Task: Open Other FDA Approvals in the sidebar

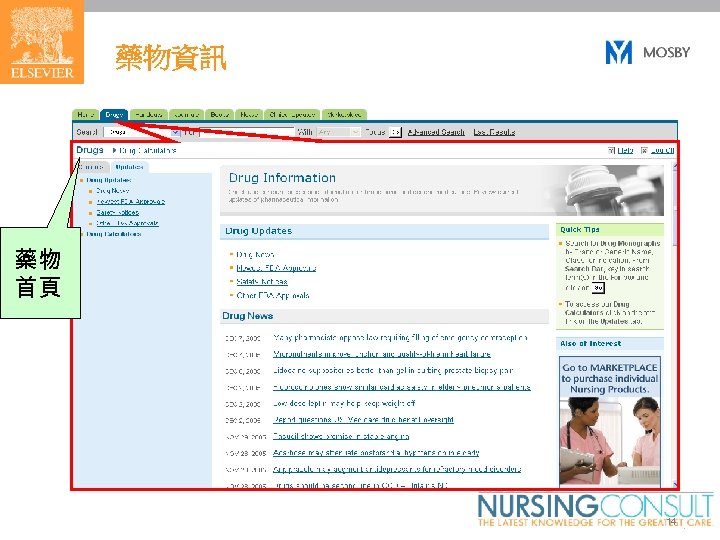Action: point(127,223)
